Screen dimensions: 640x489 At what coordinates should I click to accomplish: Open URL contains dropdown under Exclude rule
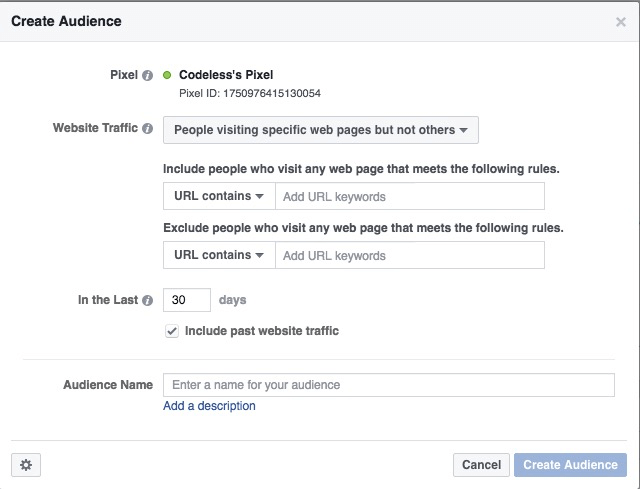click(219, 255)
